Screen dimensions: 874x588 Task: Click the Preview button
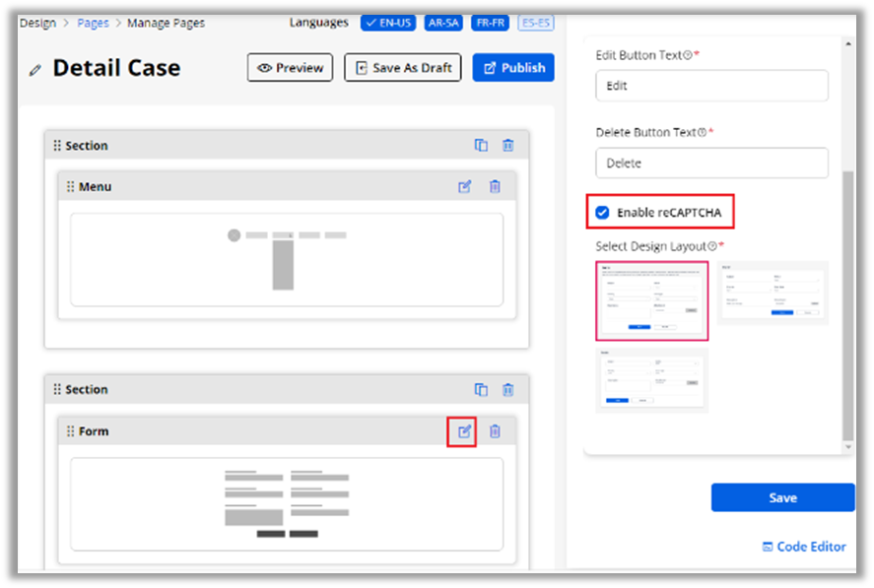(290, 68)
